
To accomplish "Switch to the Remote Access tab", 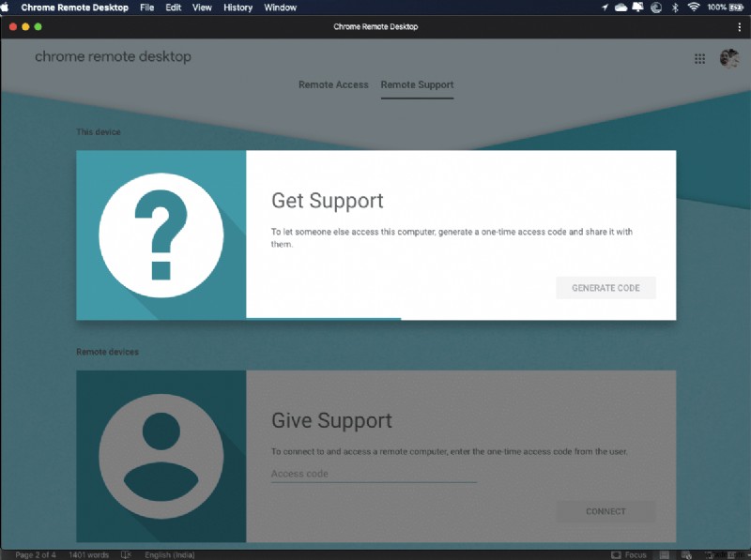I will point(333,84).
